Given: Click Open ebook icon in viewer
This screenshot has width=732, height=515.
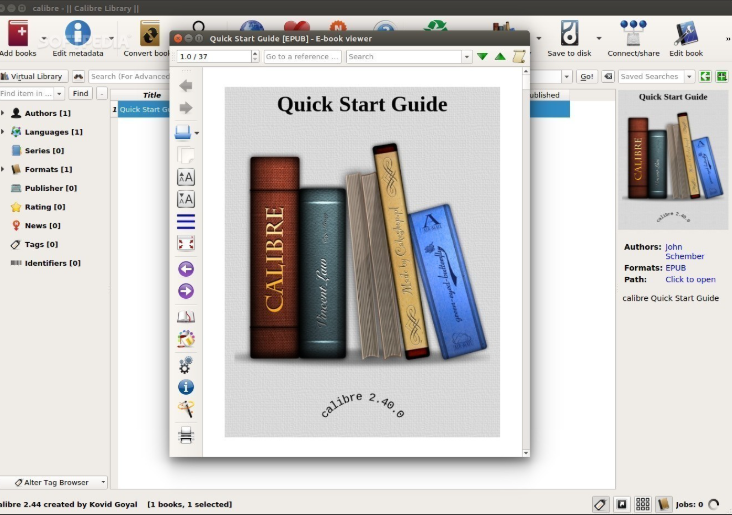Looking at the screenshot, I should point(183,133).
